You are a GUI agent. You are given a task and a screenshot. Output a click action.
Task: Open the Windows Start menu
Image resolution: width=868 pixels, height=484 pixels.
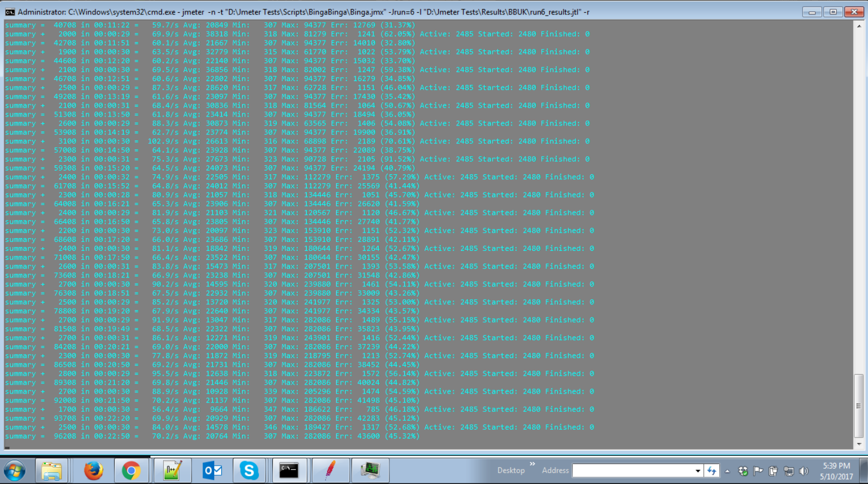(x=14, y=471)
